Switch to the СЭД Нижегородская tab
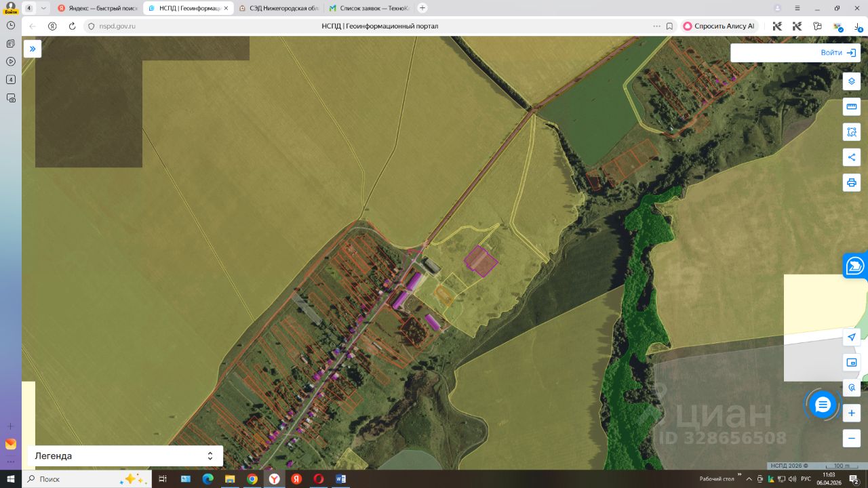Screen dimensions: 868x488 tap(279, 8)
